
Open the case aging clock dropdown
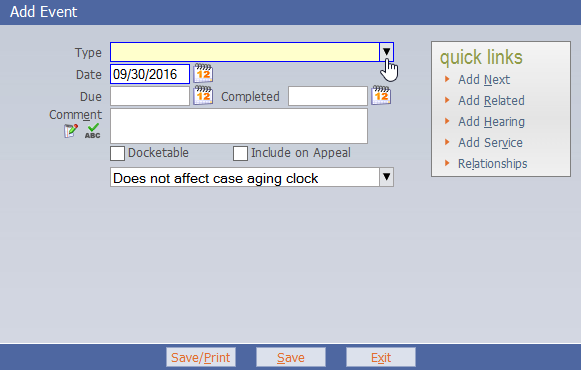tap(386, 177)
